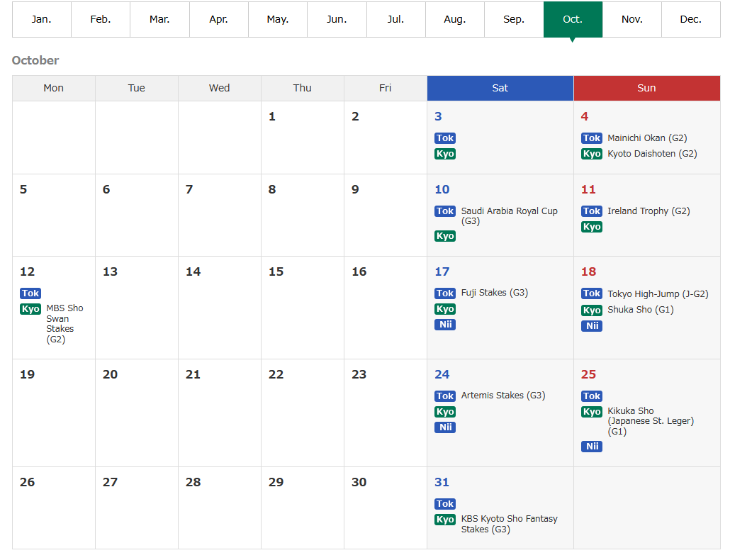The image size is (730, 560).
Task: Select the Tok badge on October 25
Action: pyautogui.click(x=592, y=396)
